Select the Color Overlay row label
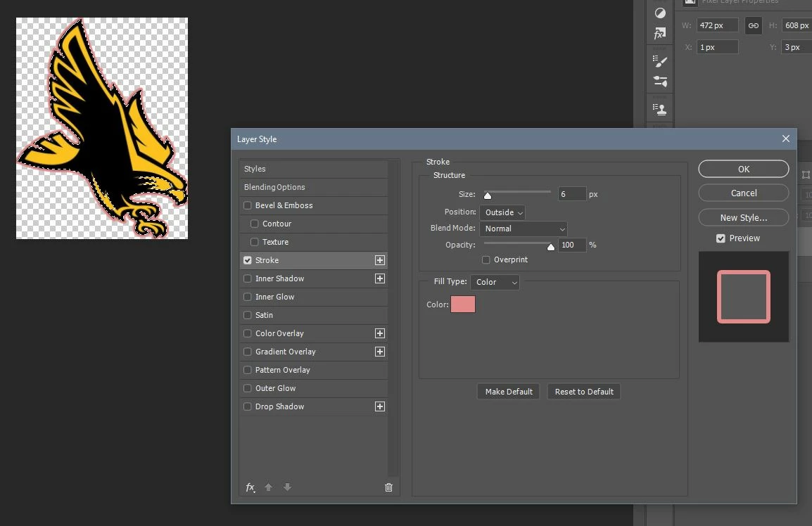The image size is (812, 526). (279, 333)
